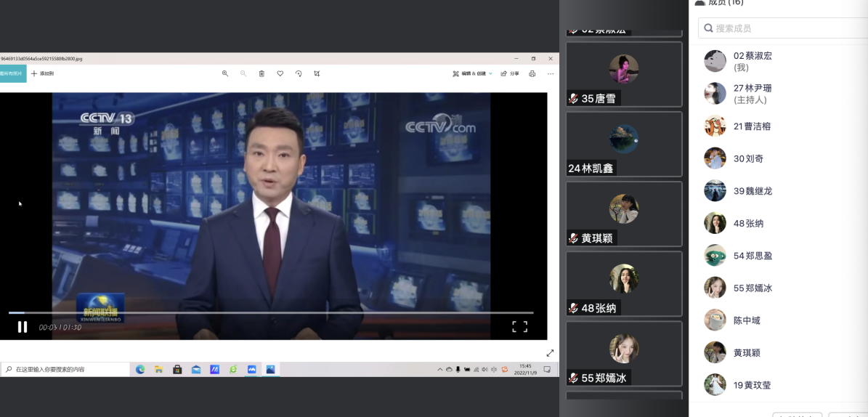
Task: Click the rotate image icon
Action: [x=299, y=73]
